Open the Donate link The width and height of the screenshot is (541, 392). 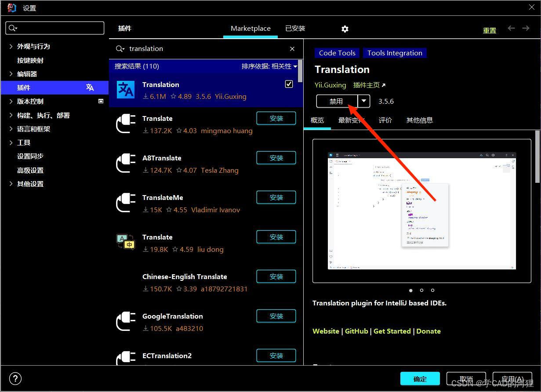point(428,331)
